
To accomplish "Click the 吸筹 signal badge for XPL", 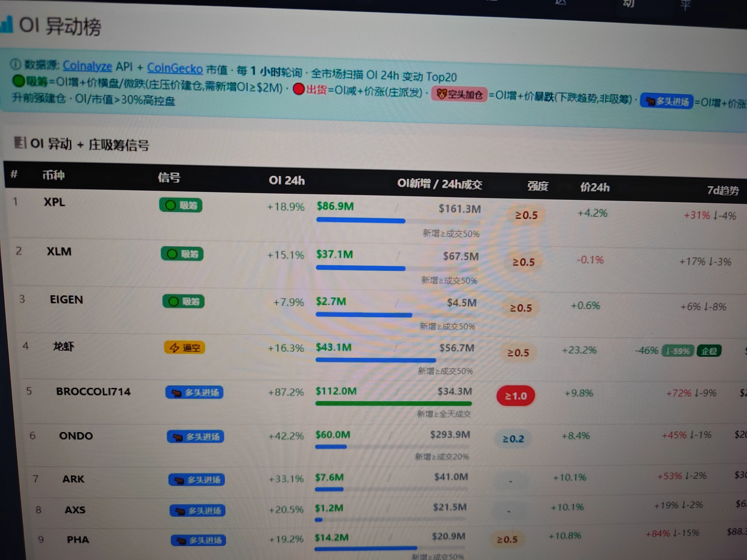I will coord(181,205).
